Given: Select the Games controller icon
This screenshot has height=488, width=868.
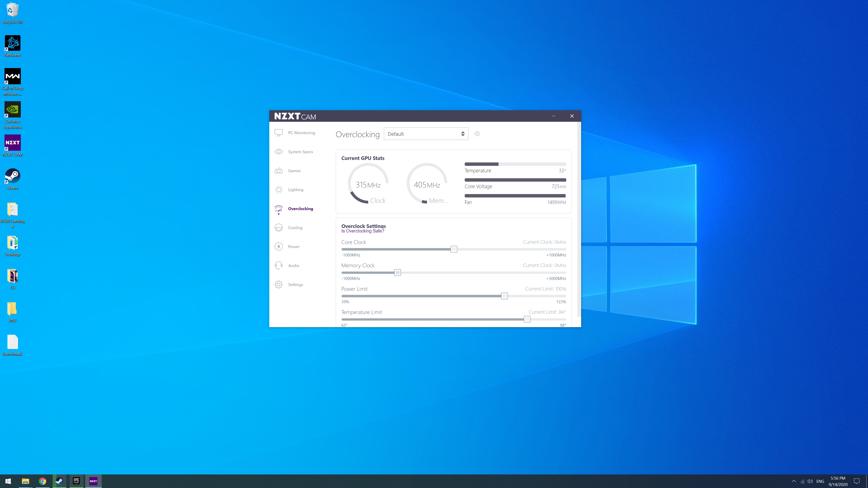Looking at the screenshot, I should [x=279, y=171].
